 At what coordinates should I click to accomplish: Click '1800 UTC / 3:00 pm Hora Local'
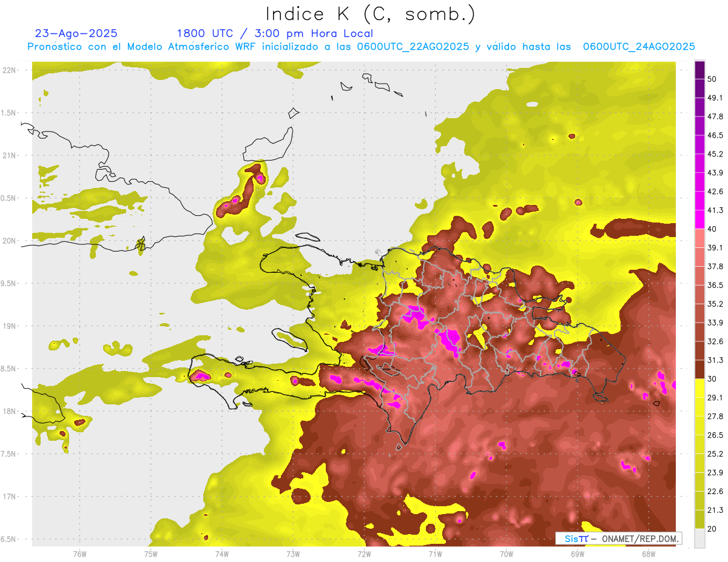point(275,34)
